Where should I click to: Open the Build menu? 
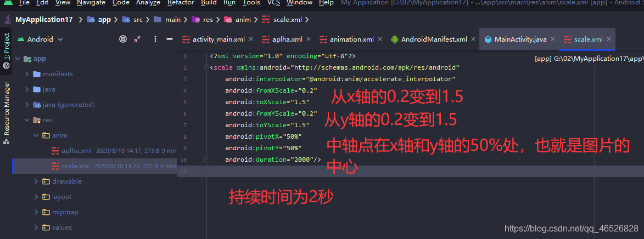[209, 2]
